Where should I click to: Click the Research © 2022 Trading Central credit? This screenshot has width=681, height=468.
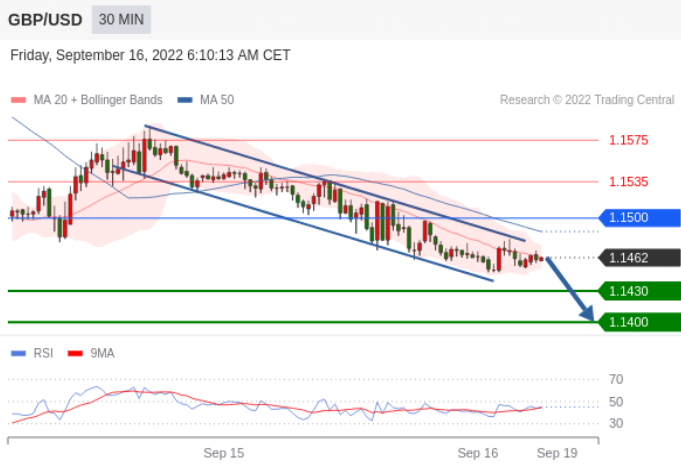(x=587, y=100)
